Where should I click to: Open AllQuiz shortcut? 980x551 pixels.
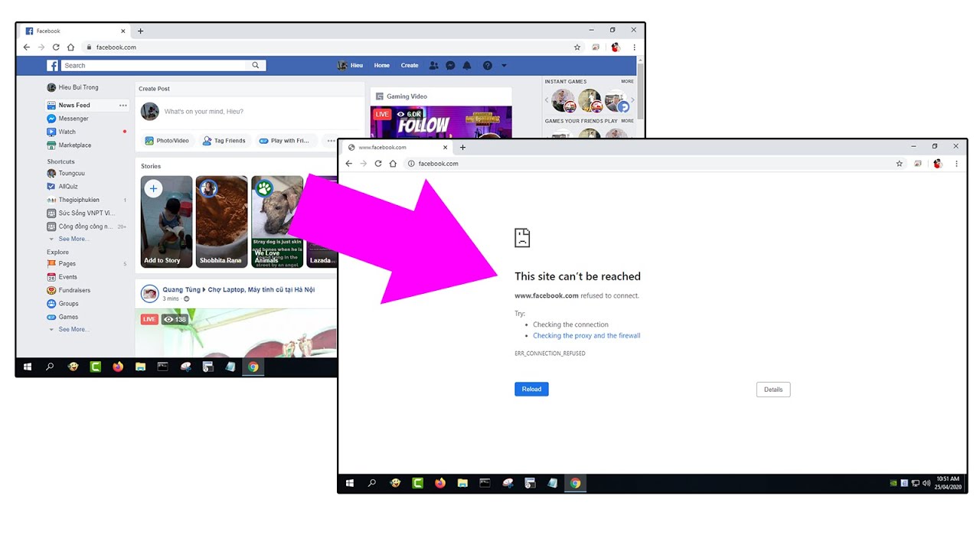[x=62, y=187]
